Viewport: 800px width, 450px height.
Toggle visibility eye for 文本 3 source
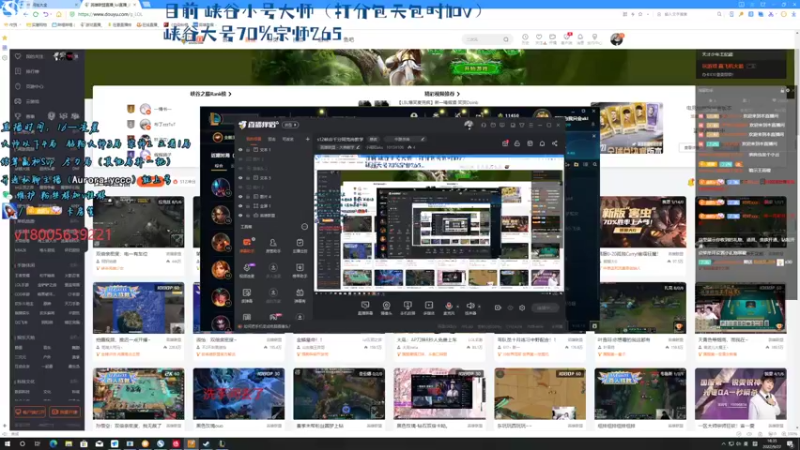tap(241, 178)
